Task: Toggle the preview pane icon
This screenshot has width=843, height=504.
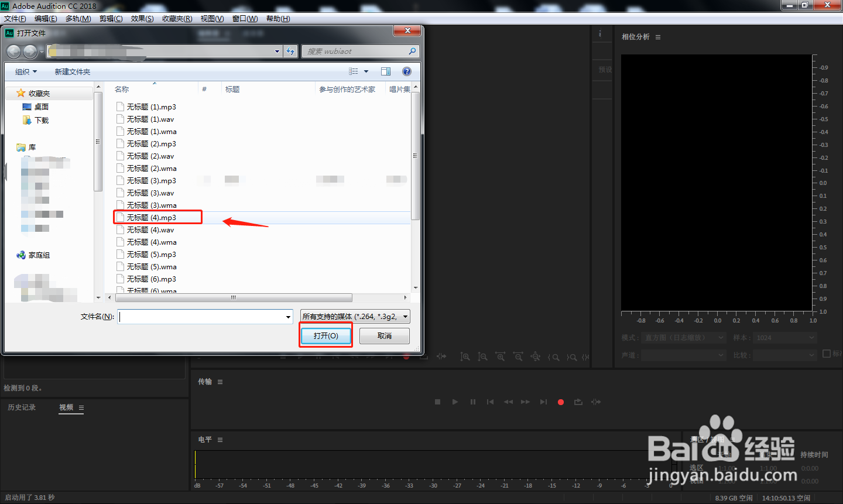Action: point(386,71)
